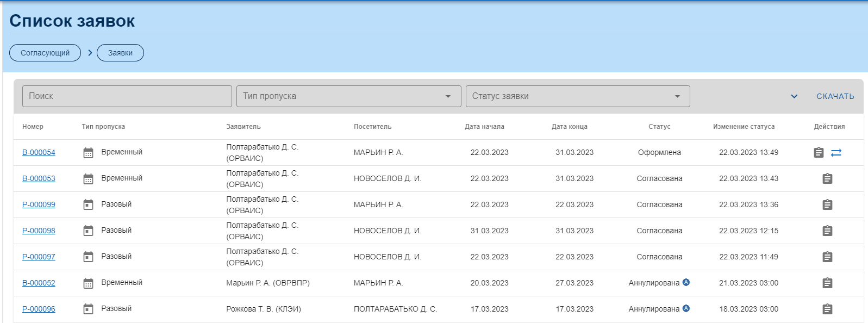
Task: Expand extra filters chevron beside СКАЧАТЬ
Action: tap(794, 96)
